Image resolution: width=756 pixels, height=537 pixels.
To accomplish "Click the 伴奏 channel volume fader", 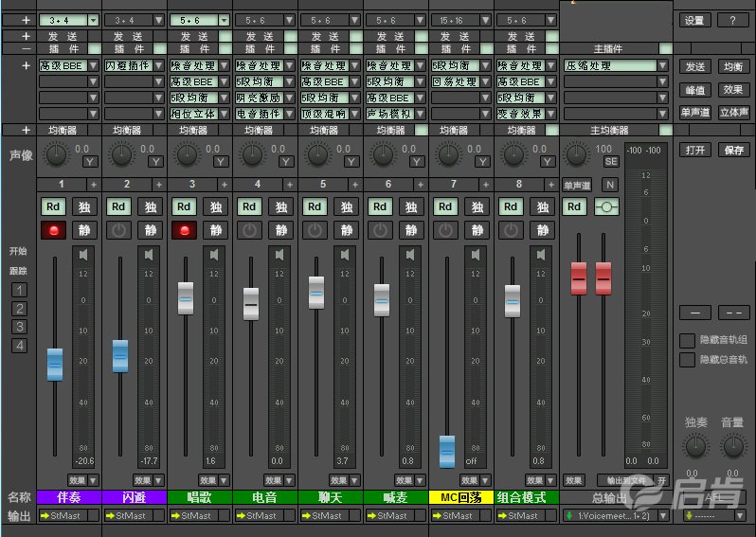I will pos(55,365).
